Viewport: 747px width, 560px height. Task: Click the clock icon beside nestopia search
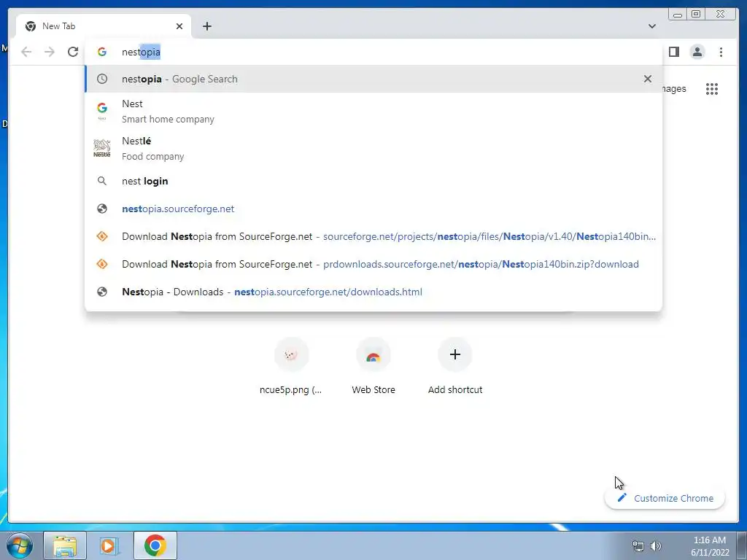tap(102, 79)
